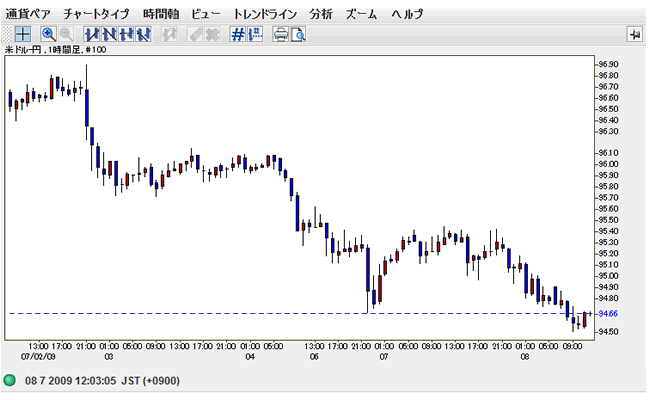Open the 分析 menu
The width and height of the screenshot is (650, 400).
pyautogui.click(x=321, y=14)
